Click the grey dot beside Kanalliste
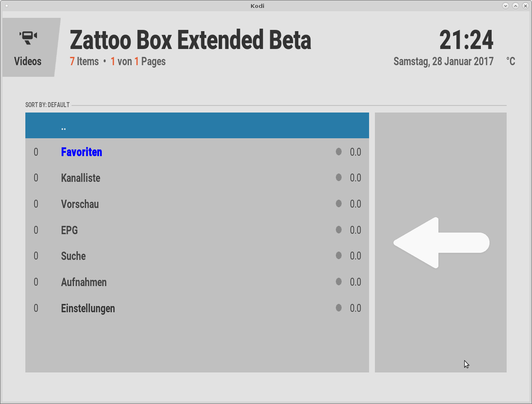The width and height of the screenshot is (532, 404). pos(339,177)
